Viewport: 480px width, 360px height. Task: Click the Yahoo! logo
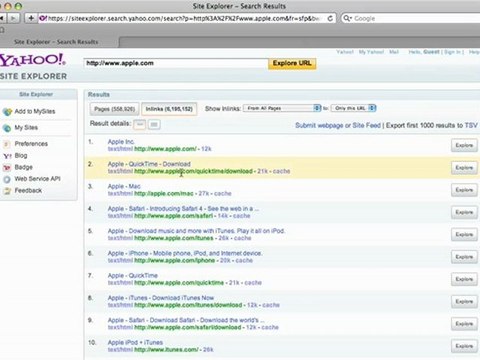pos(33,60)
